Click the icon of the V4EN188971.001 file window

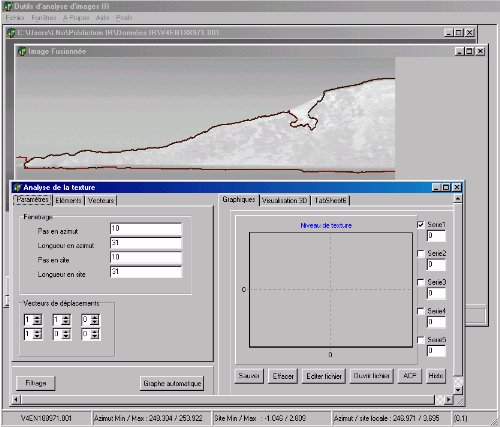click(12, 33)
